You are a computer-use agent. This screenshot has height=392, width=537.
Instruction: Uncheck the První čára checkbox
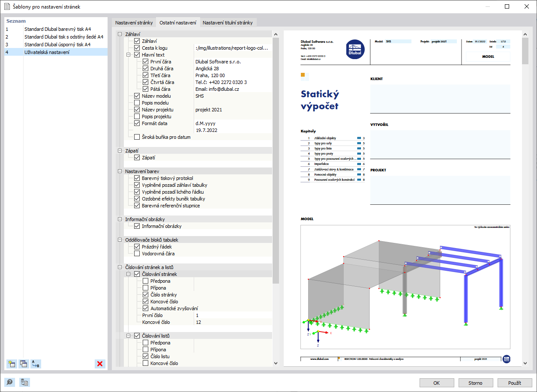(x=146, y=62)
